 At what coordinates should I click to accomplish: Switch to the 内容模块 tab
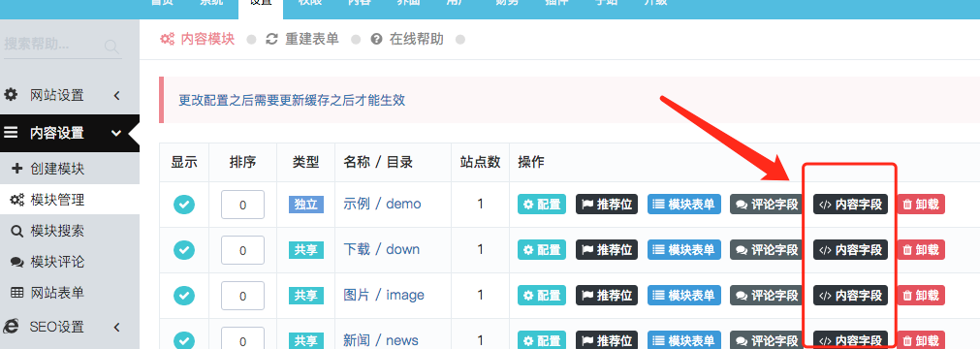click(198, 40)
